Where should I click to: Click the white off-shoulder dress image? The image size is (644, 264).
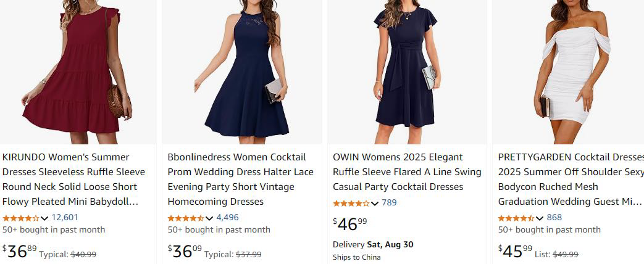point(571,71)
